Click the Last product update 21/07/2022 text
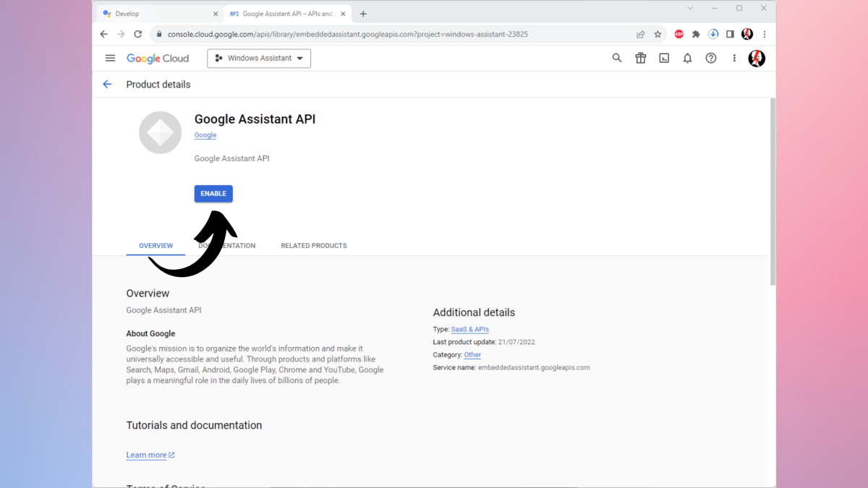 (484, 343)
